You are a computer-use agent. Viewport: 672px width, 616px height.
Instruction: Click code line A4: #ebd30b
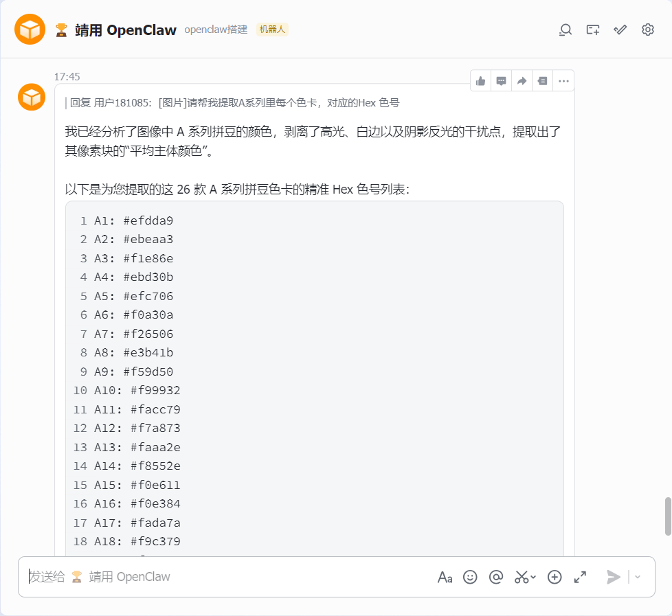pos(133,277)
